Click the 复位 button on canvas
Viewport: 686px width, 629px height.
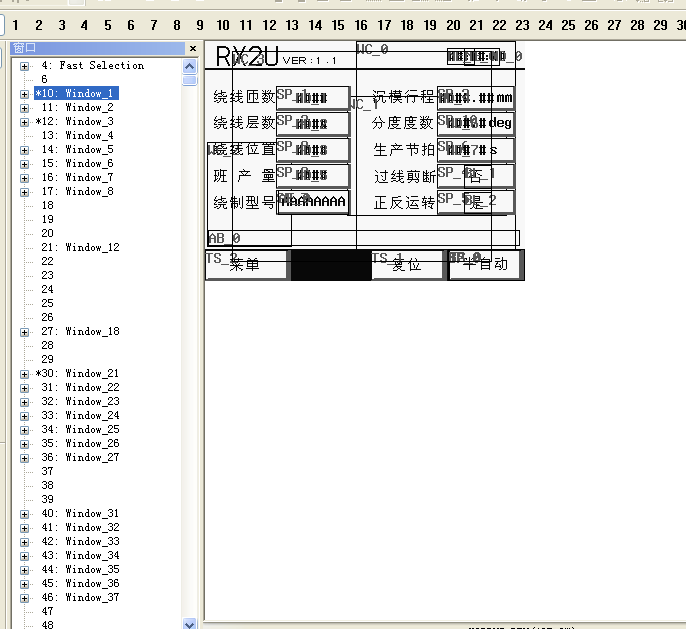tap(407, 265)
